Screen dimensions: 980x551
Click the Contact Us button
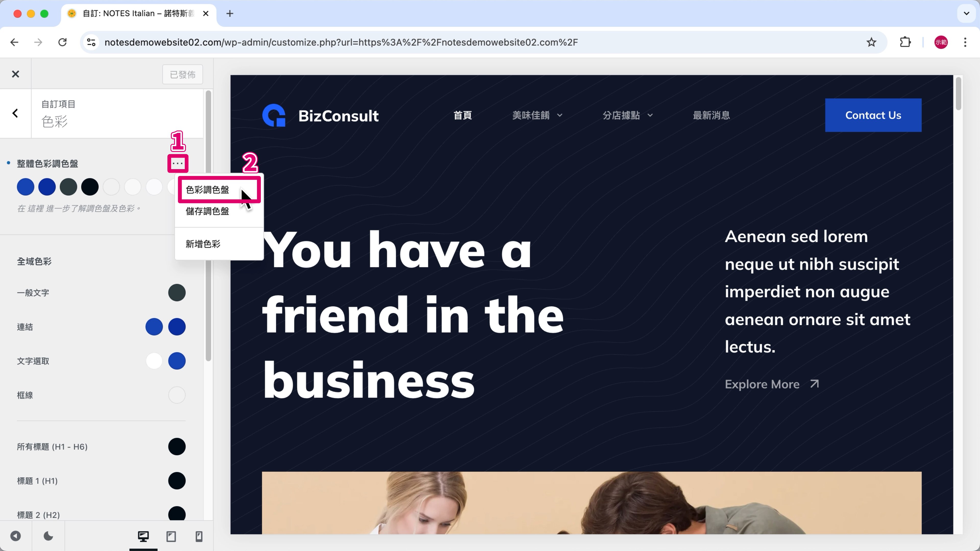(x=873, y=115)
